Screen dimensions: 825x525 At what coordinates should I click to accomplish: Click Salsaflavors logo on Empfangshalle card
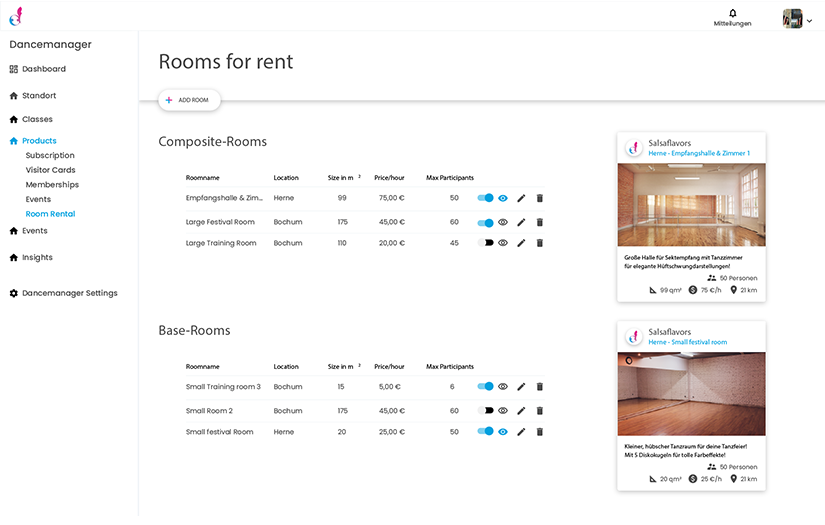point(634,148)
